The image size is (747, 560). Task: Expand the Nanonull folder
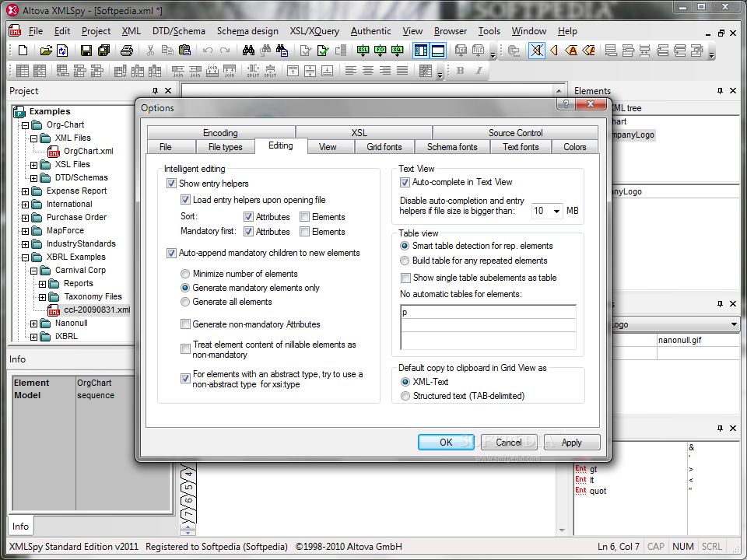point(33,324)
